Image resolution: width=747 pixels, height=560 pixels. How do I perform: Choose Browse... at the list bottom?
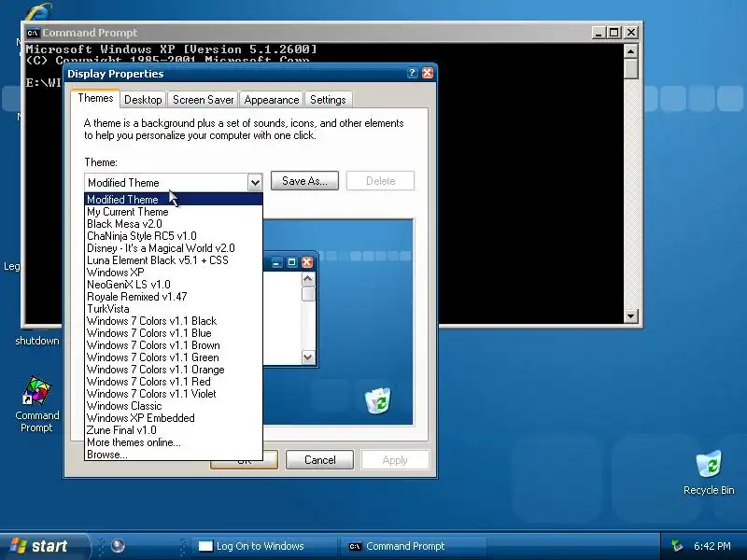click(x=174, y=455)
